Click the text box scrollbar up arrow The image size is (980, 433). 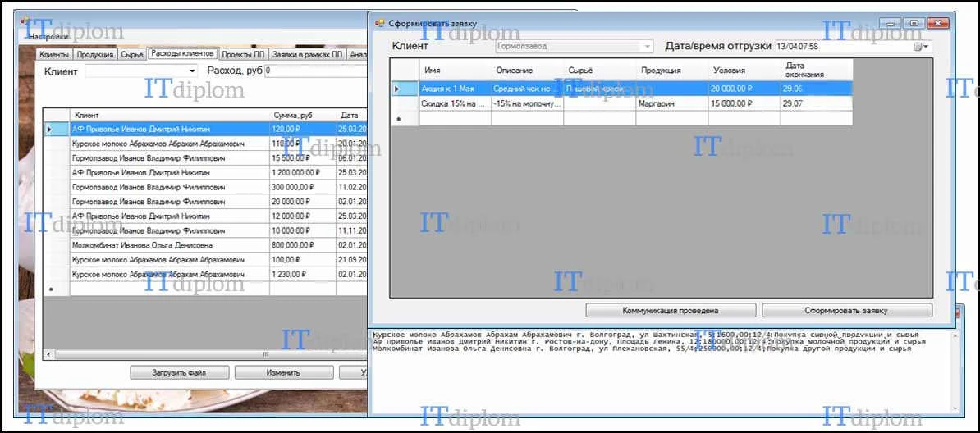[x=956, y=336]
